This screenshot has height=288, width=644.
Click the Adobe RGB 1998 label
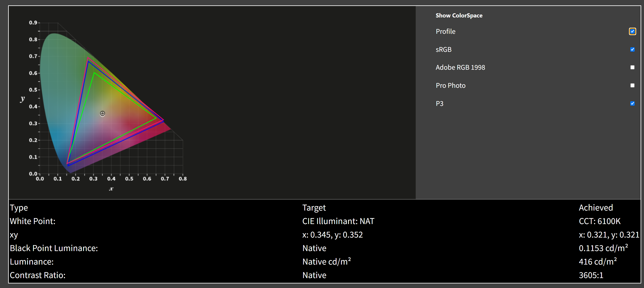point(460,68)
